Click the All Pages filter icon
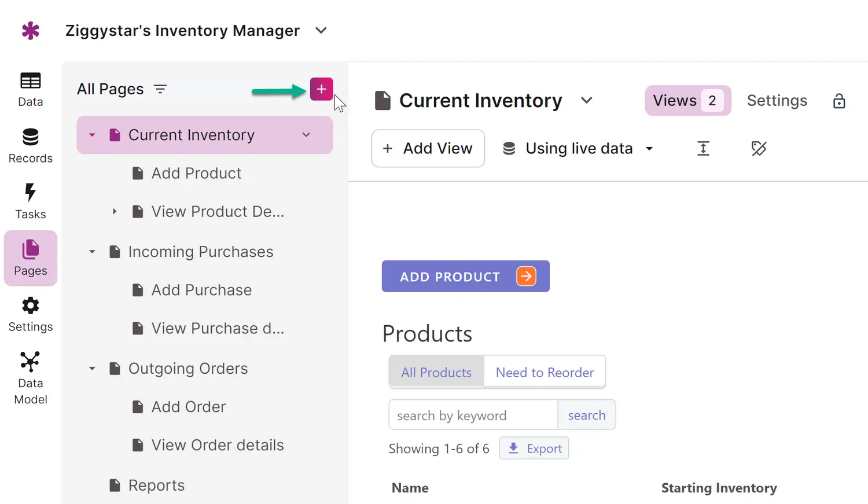This screenshot has width=868, height=504. (x=160, y=89)
